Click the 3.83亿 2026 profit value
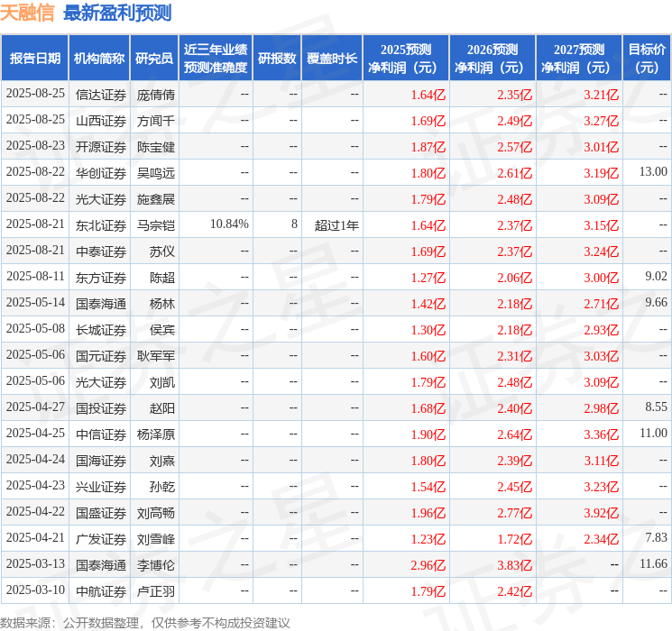This screenshot has width=672, height=631. (x=515, y=565)
